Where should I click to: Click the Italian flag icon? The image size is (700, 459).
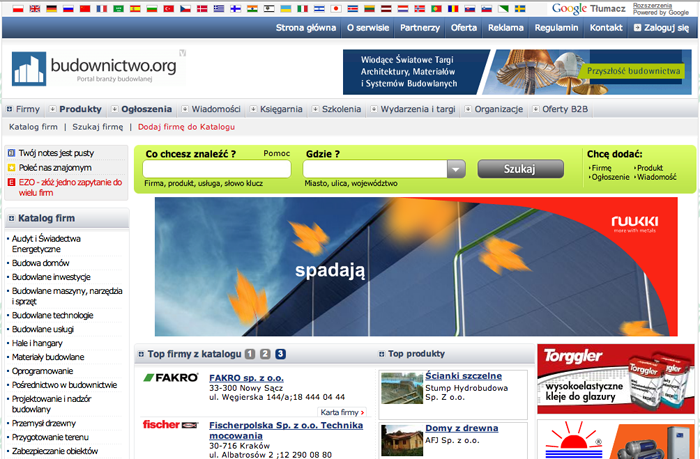click(303, 8)
